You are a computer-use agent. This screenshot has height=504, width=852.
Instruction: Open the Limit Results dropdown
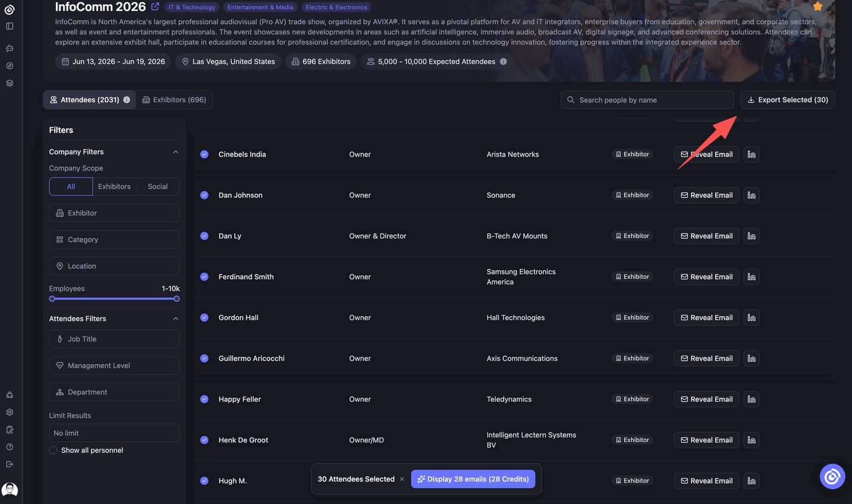(x=114, y=433)
